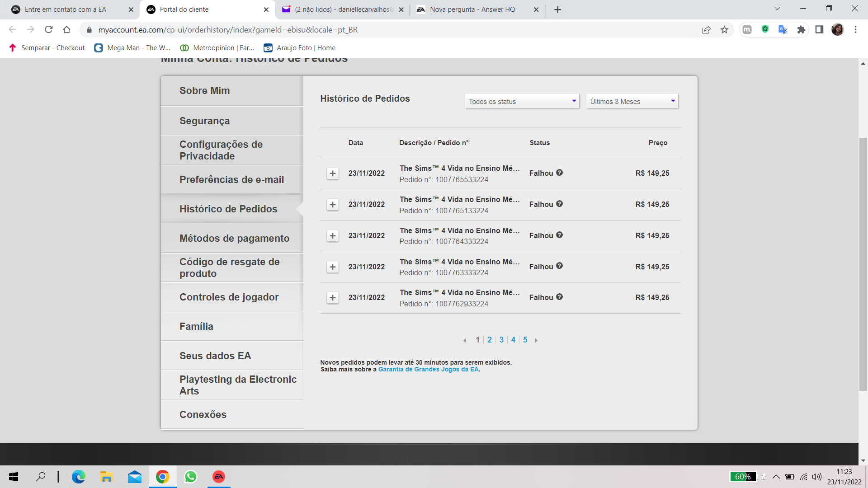
Task: Bookmark this page with star icon
Action: point(725,30)
